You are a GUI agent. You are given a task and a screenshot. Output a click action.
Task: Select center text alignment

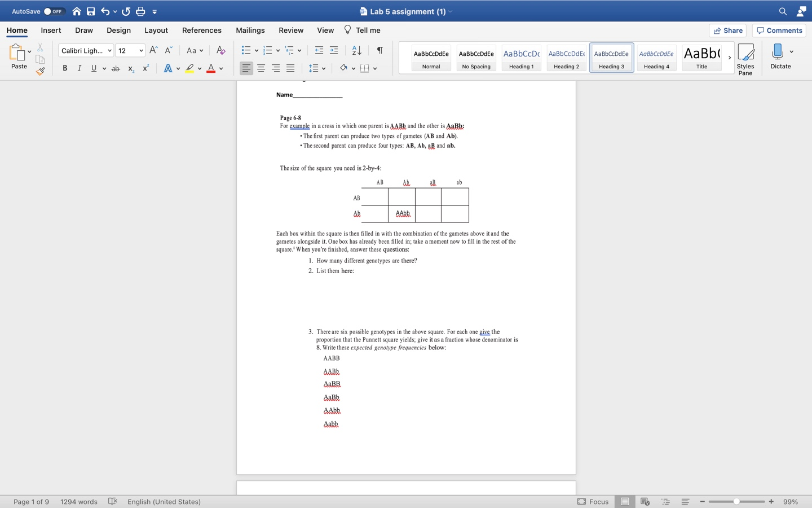(x=261, y=68)
